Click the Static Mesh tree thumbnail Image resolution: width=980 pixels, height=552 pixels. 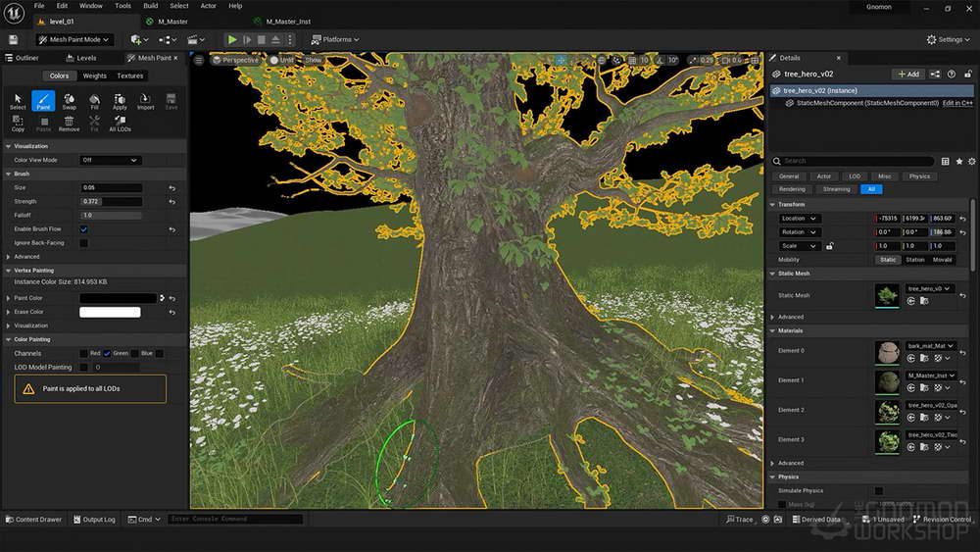click(x=887, y=295)
